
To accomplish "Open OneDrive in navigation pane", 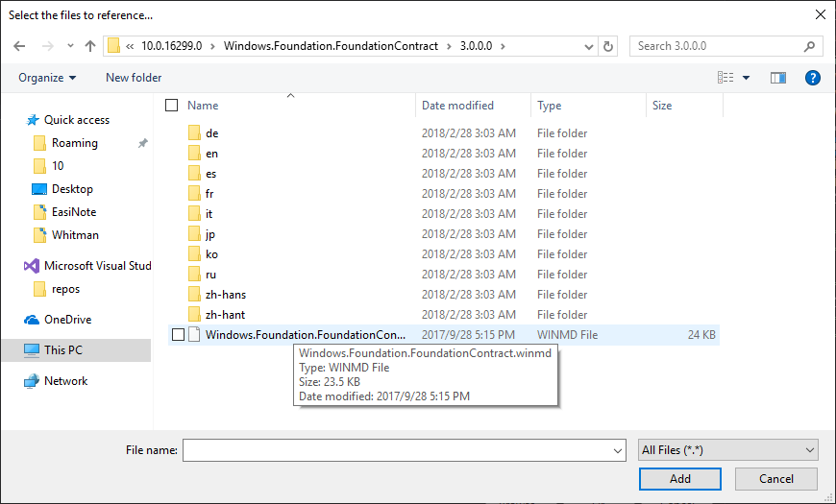I will (x=67, y=320).
